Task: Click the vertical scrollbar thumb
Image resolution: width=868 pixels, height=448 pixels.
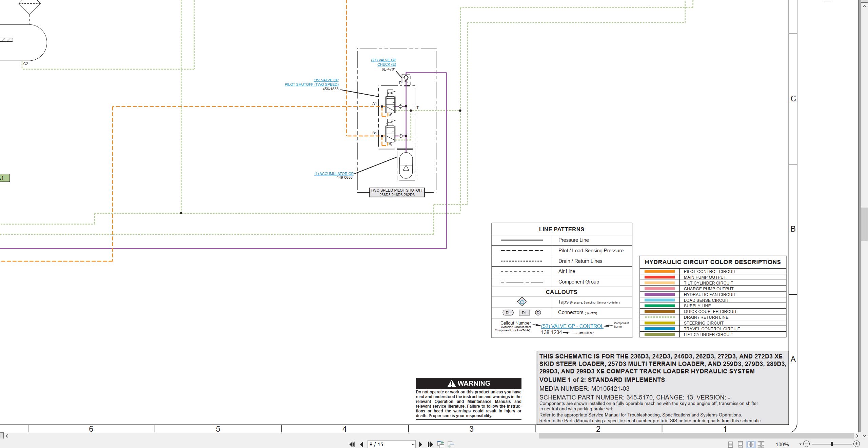Action: tap(864, 224)
